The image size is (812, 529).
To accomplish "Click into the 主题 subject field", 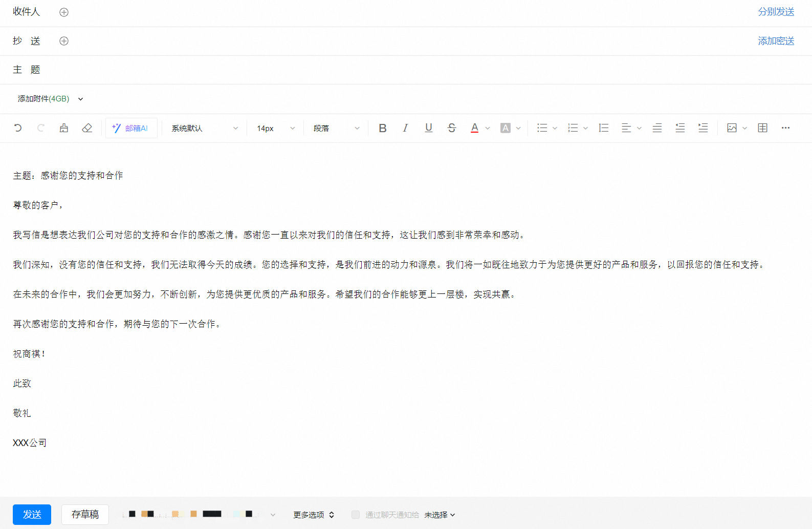I will (x=409, y=70).
